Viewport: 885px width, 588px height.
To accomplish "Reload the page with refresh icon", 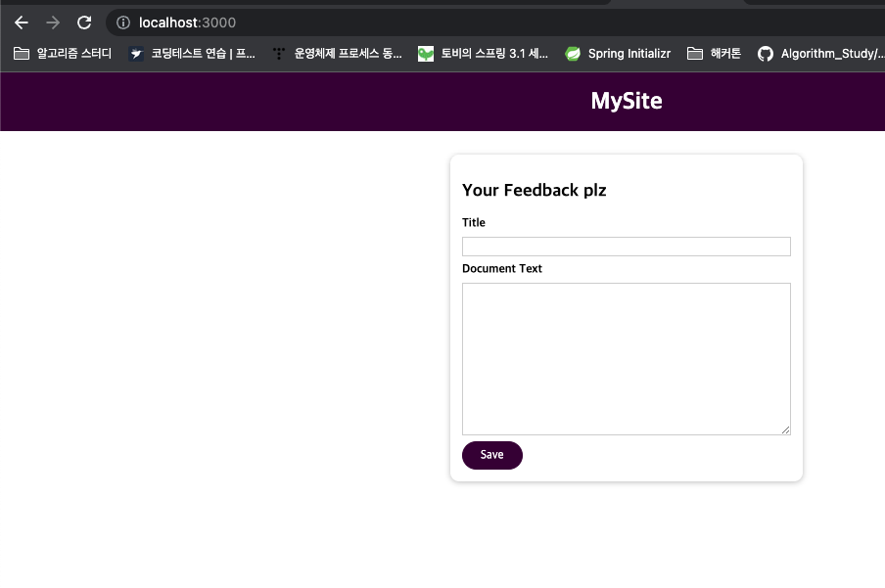I will (x=84, y=23).
